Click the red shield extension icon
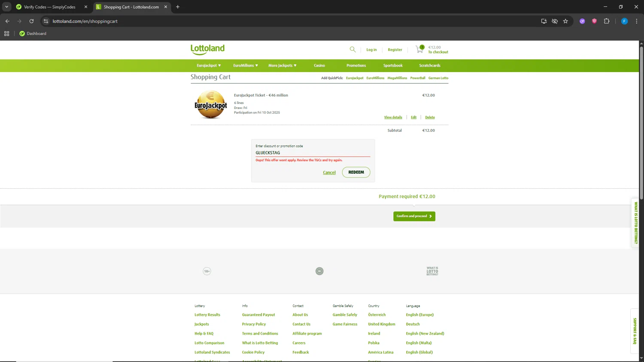Viewport: 644px width, 362px height. coord(594,21)
